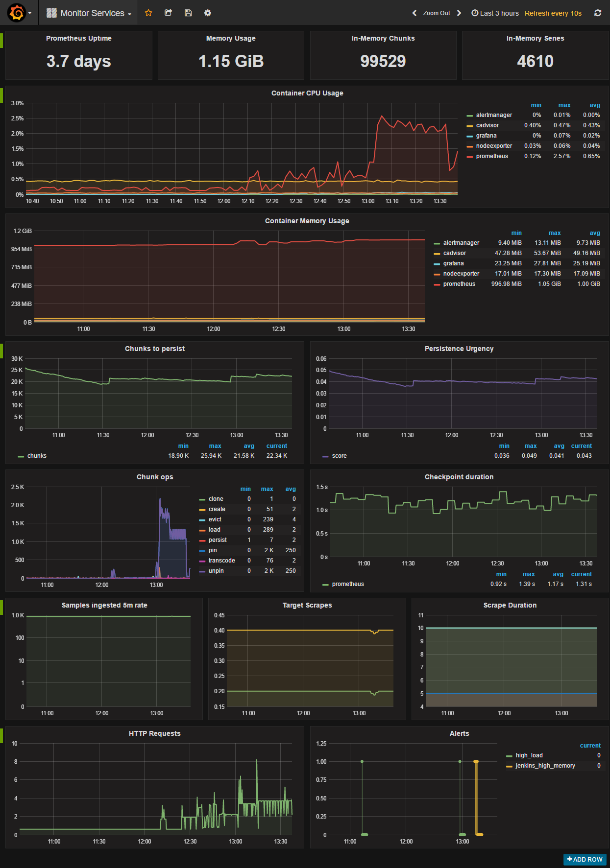
Task: Sort Chunk ops legend by max column
Action: [x=267, y=489]
